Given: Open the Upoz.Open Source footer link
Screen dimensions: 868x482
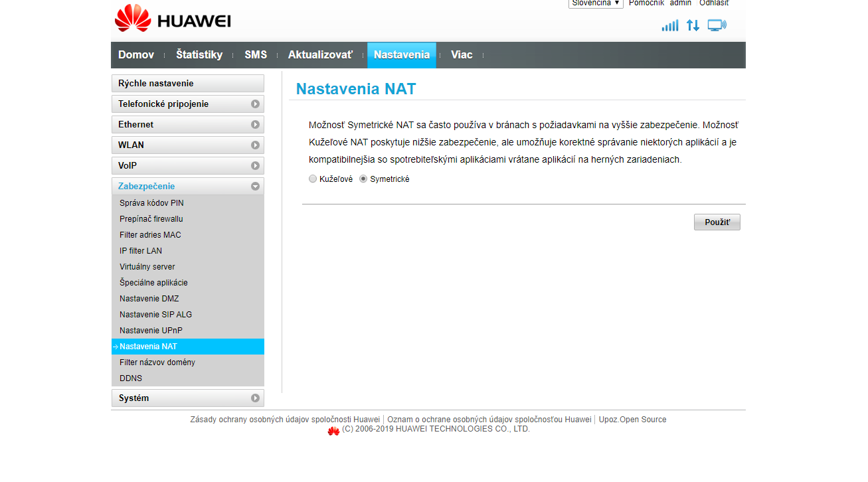Looking at the screenshot, I should [x=632, y=420].
